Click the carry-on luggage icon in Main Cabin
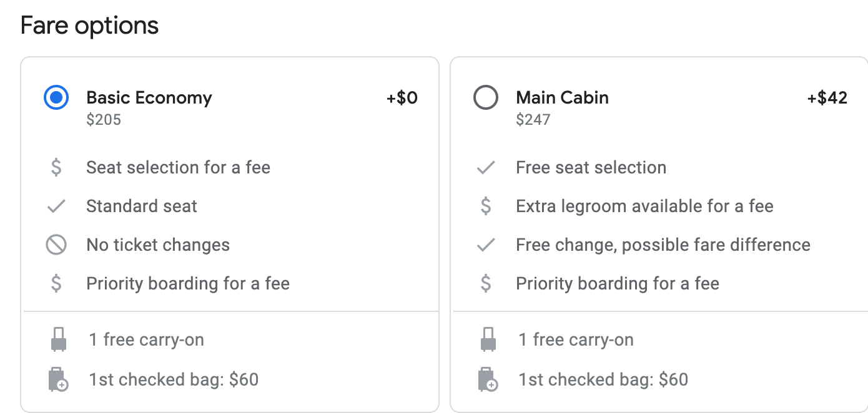The image size is (868, 413). click(488, 339)
